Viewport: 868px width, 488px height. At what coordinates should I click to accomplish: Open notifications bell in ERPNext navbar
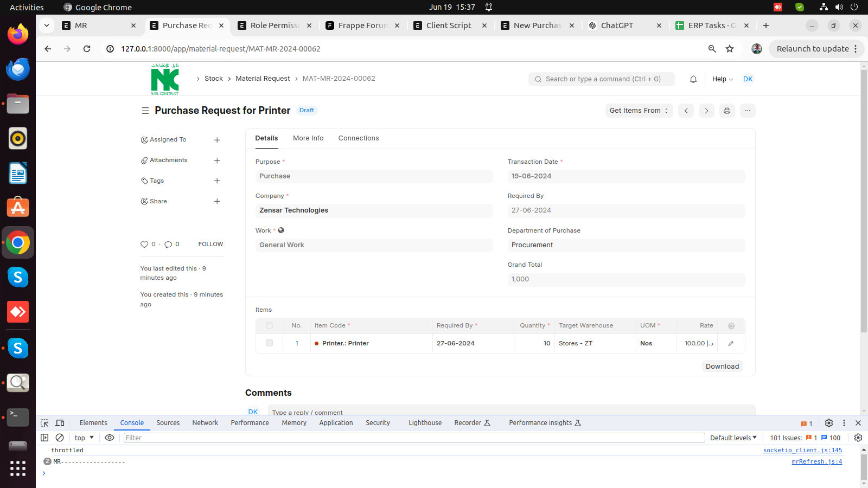693,79
